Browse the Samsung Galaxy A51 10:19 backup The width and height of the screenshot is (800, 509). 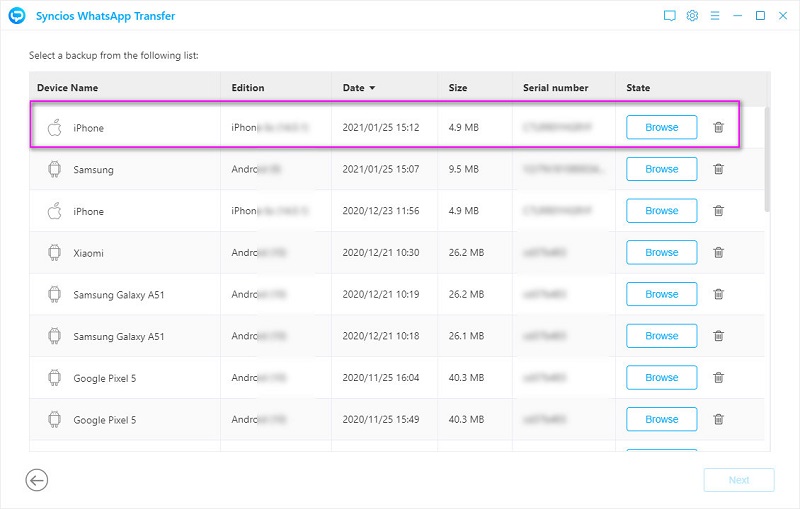coord(662,294)
